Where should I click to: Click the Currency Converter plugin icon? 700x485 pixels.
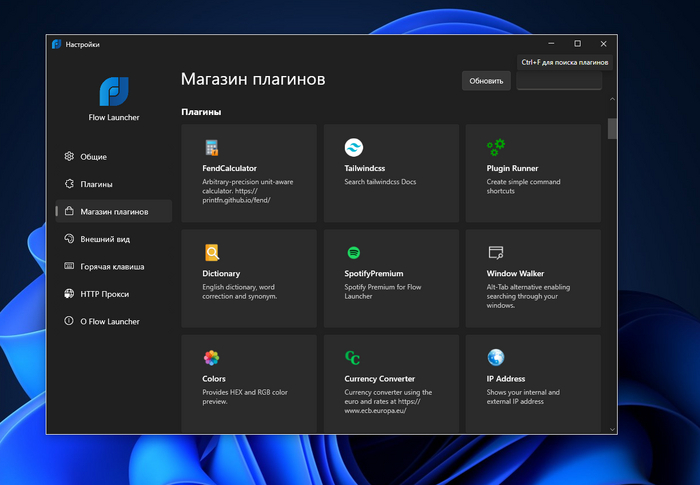point(353,357)
